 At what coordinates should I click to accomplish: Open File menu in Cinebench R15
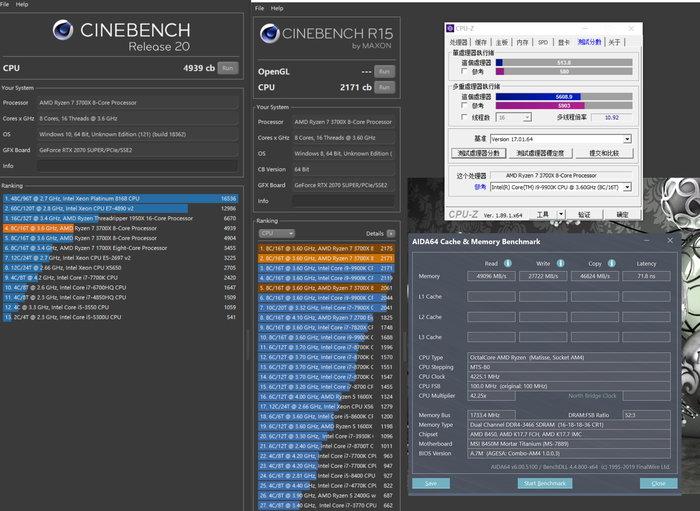[x=259, y=8]
